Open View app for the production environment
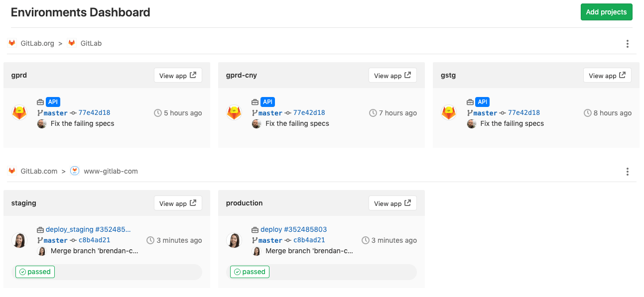Image resolution: width=644 pixels, height=297 pixels. [x=392, y=202]
